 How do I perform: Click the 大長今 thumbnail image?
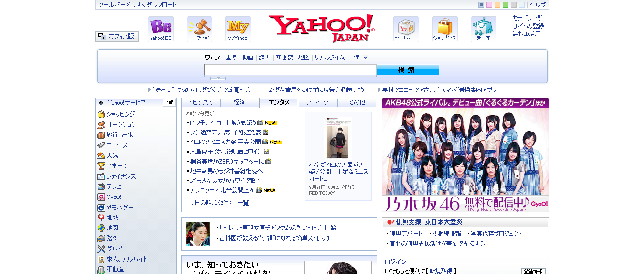(198, 234)
